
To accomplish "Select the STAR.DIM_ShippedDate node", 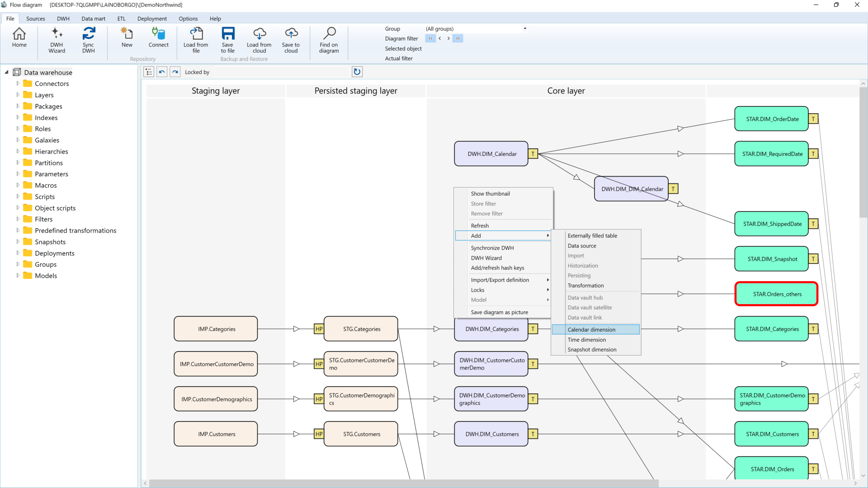I will click(771, 224).
